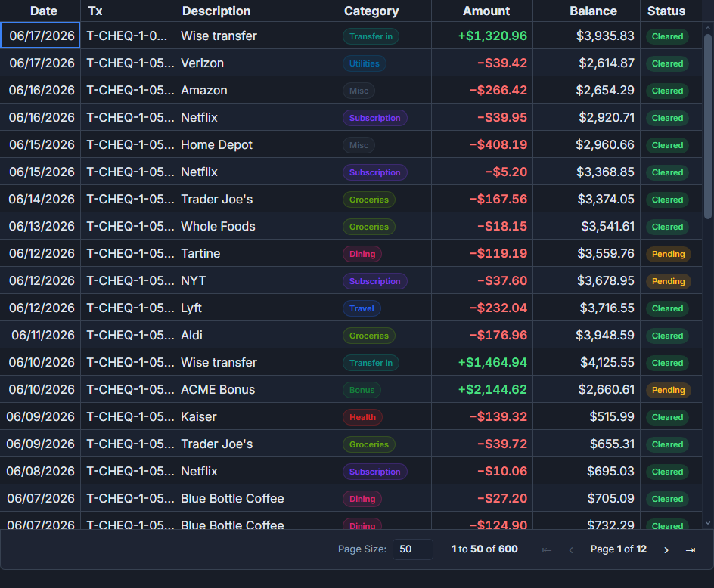The width and height of the screenshot is (714, 588).
Task: Click the +$1,320.96 amount cell
Action: tap(482, 36)
